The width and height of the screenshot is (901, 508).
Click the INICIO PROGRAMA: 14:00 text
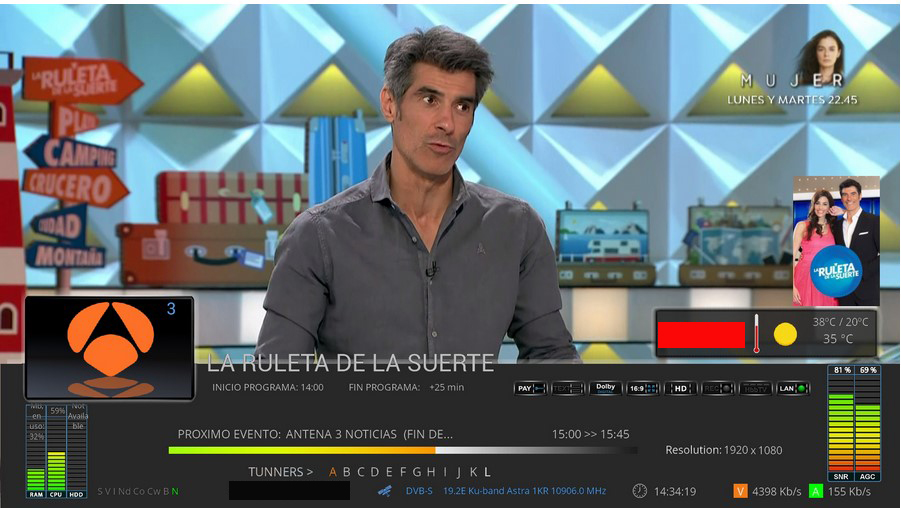tap(268, 388)
